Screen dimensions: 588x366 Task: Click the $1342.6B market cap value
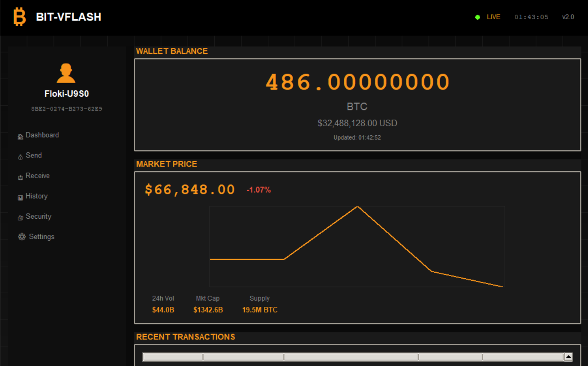click(x=208, y=310)
